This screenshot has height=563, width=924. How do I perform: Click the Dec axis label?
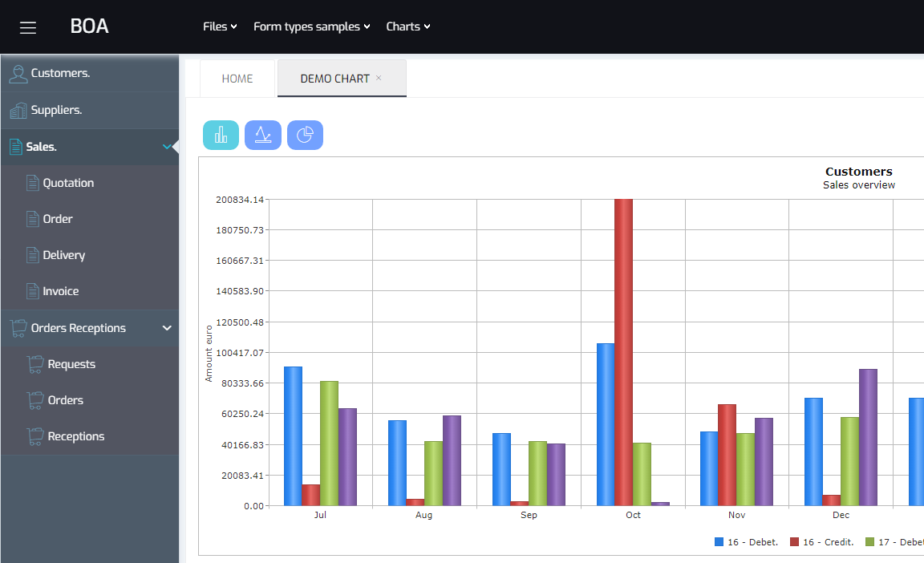tap(841, 515)
